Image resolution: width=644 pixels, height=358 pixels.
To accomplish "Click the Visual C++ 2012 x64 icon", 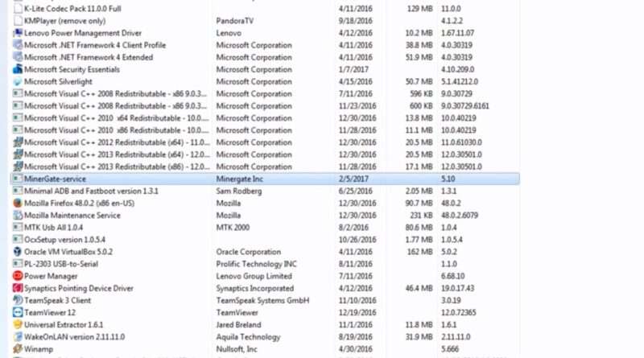I will click(18, 142).
